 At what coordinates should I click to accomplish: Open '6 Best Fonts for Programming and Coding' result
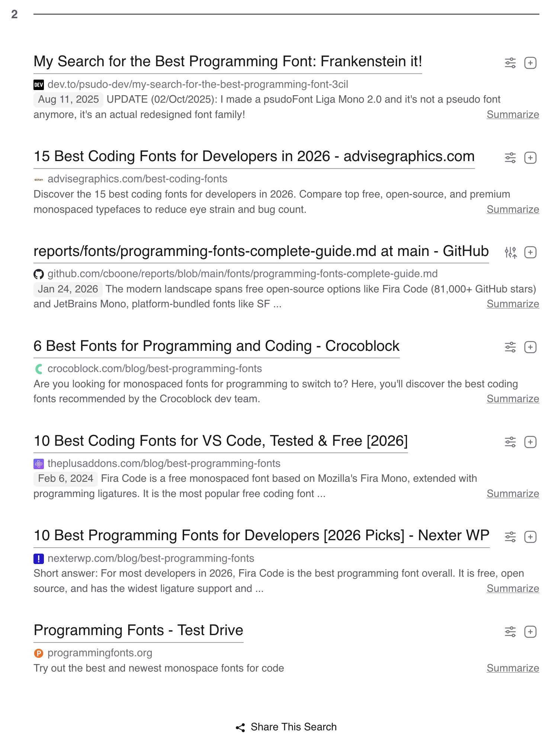tap(216, 346)
